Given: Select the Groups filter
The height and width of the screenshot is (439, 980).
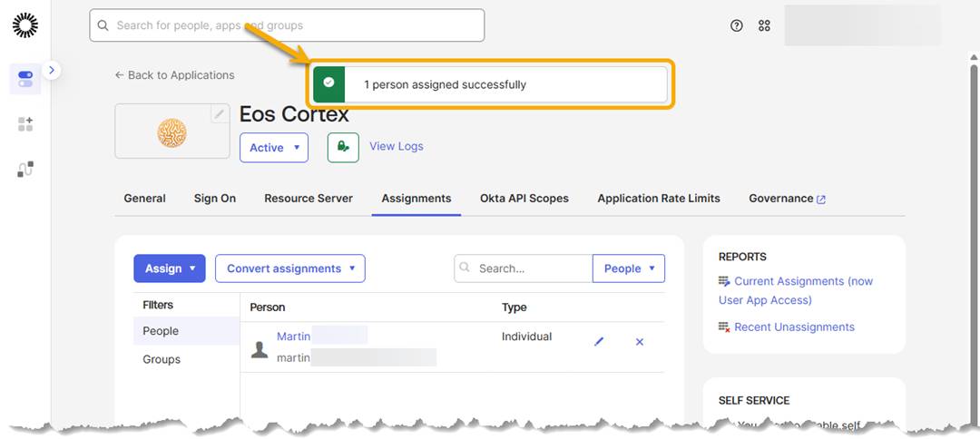Looking at the screenshot, I should coord(162,359).
